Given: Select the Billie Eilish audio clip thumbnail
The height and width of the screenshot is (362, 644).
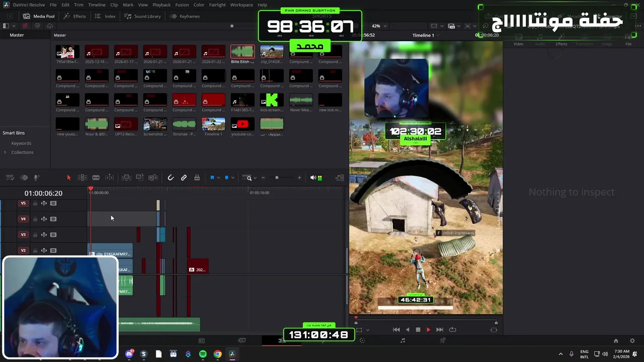Looking at the screenshot, I should (243, 51).
